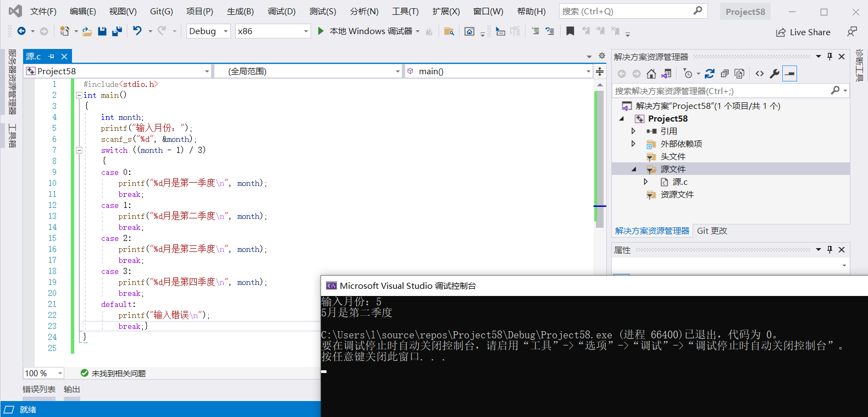Click the increase indent toolbar icon
Image resolution: width=868 pixels, height=417 pixels.
coord(535,31)
